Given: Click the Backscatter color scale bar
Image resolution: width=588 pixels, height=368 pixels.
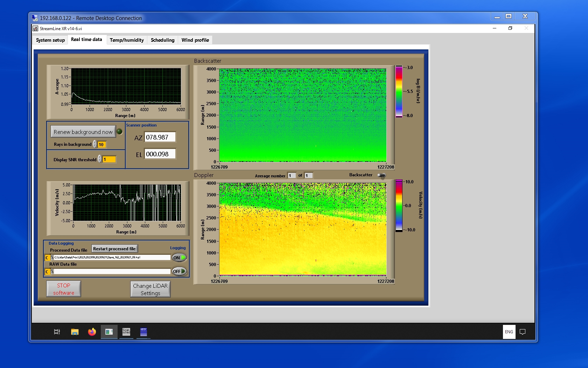Looking at the screenshot, I should (399, 91).
